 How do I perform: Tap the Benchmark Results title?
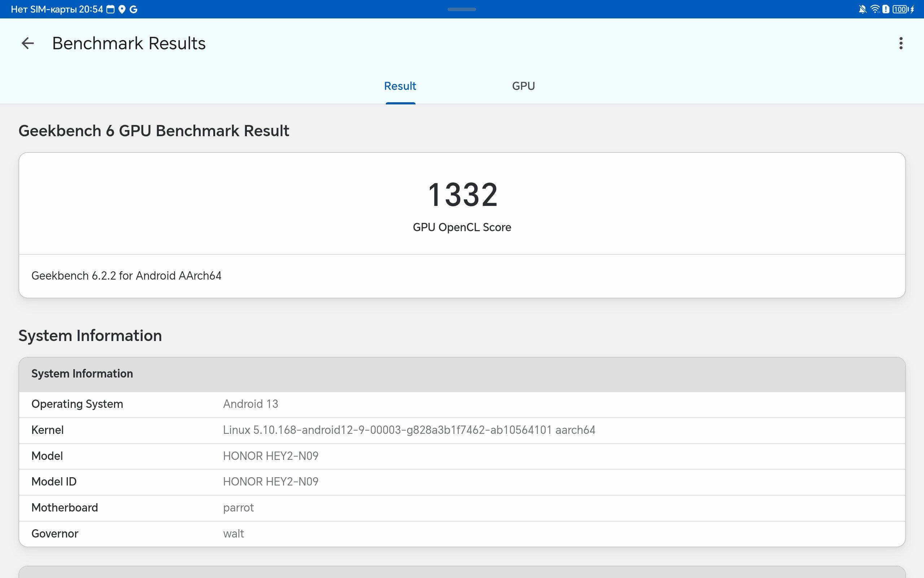coord(128,43)
